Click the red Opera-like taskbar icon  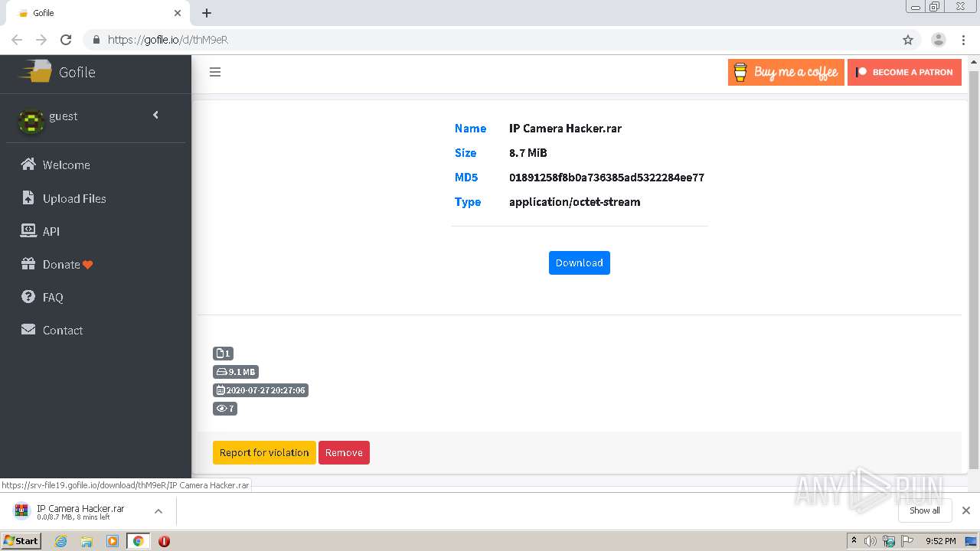164,541
